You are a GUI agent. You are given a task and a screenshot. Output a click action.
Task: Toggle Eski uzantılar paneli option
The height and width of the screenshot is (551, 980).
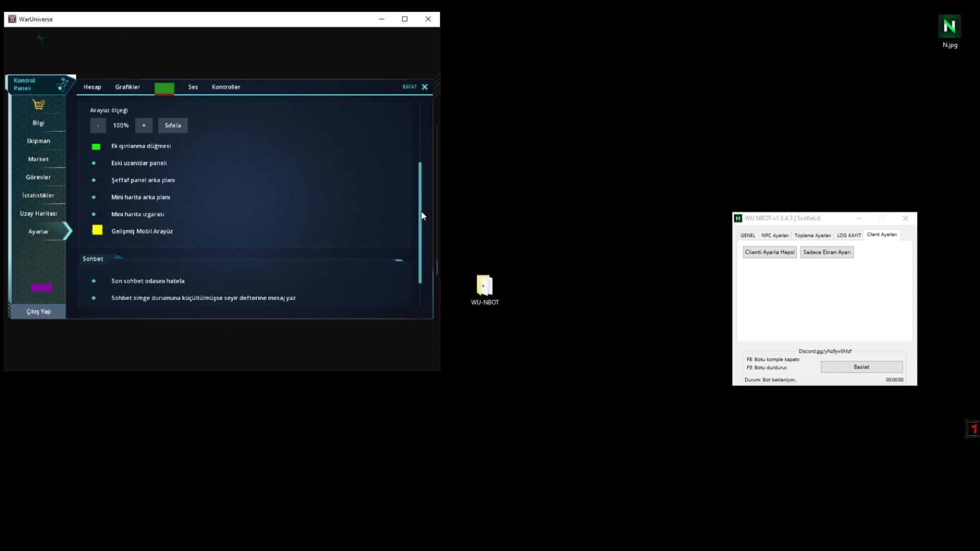point(93,163)
